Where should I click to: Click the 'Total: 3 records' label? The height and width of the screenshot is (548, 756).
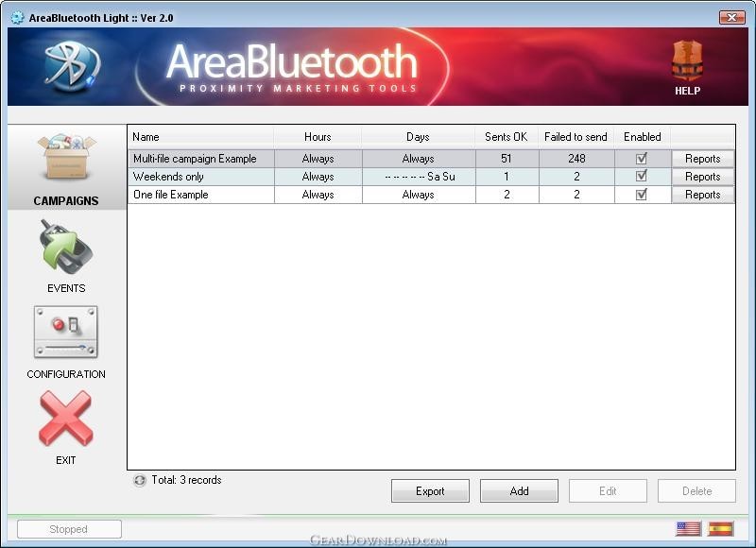pos(186,480)
